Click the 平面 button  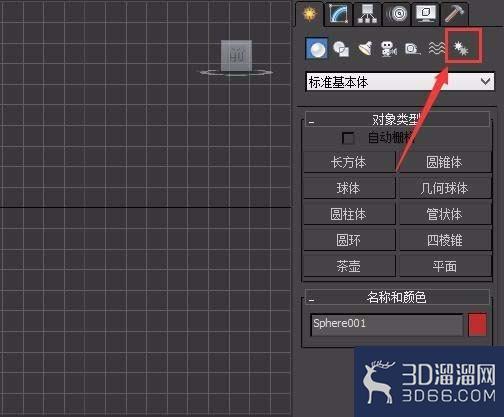click(x=445, y=266)
